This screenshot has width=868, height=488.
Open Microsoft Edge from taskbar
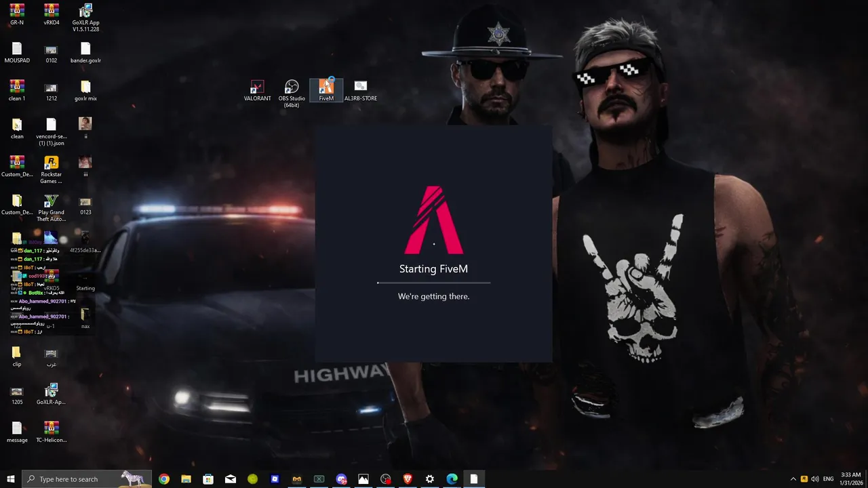tap(452, 479)
